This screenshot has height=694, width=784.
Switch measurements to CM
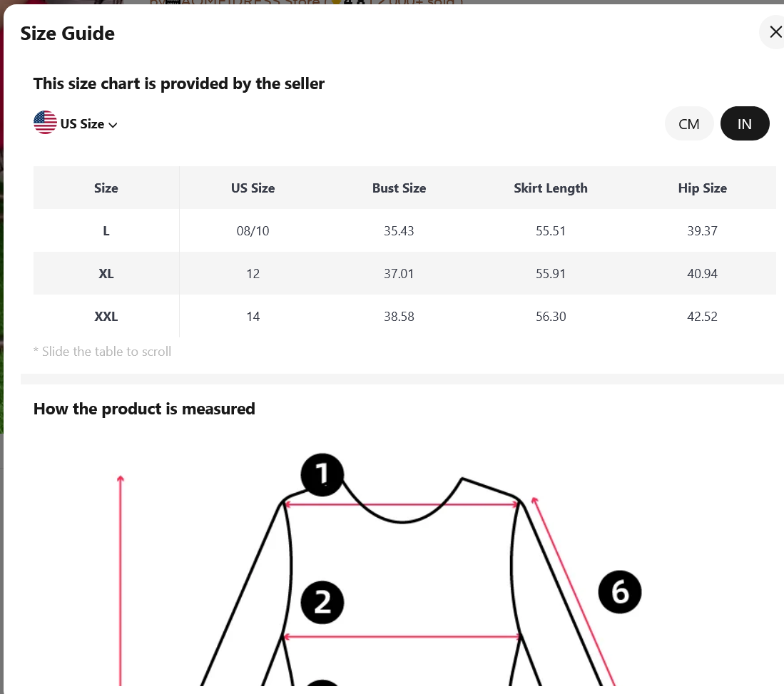[x=688, y=123]
